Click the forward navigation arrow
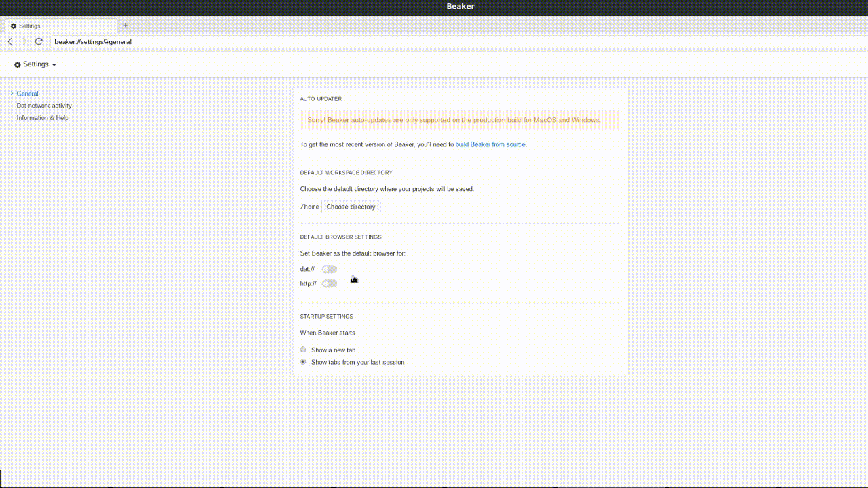 click(24, 41)
